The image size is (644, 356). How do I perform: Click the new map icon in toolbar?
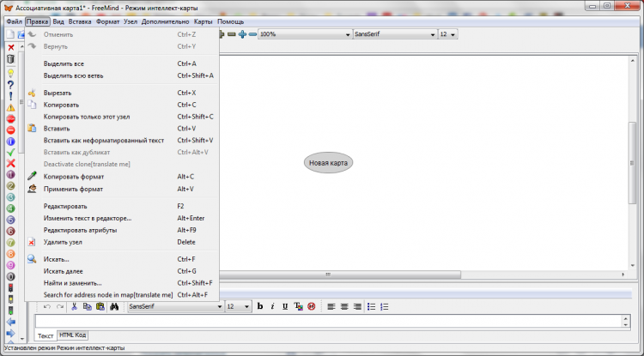click(x=9, y=34)
